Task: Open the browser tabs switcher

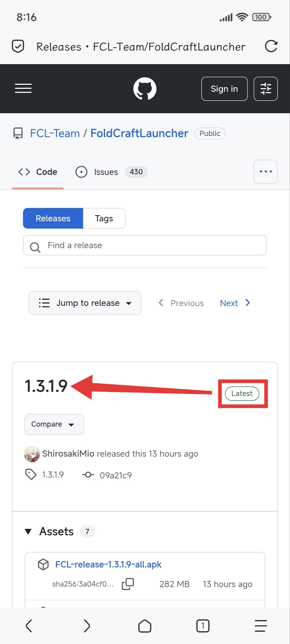Action: click(203, 626)
